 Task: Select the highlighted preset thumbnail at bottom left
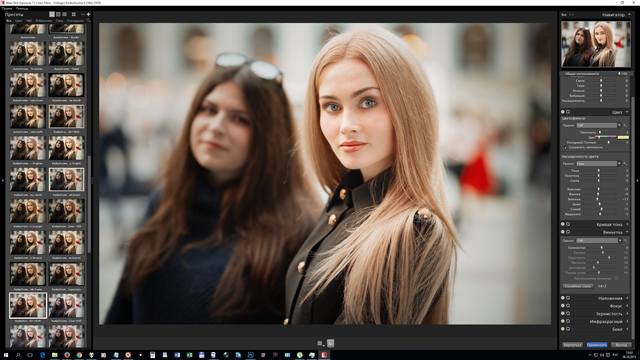click(28, 305)
